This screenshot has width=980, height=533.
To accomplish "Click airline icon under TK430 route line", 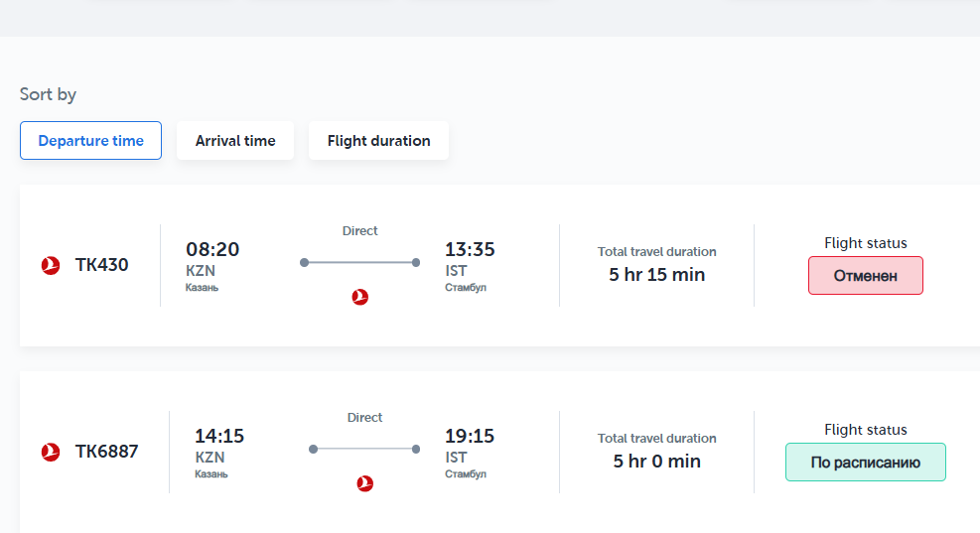I will point(360,297).
